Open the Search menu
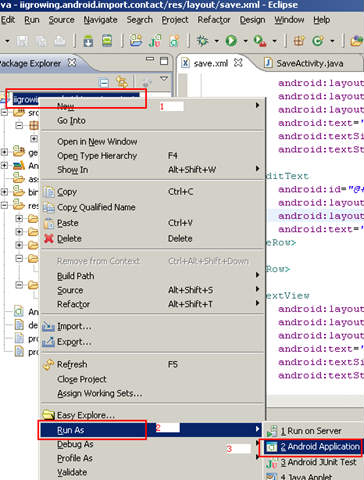This screenshot has width=364, height=480. click(x=139, y=20)
